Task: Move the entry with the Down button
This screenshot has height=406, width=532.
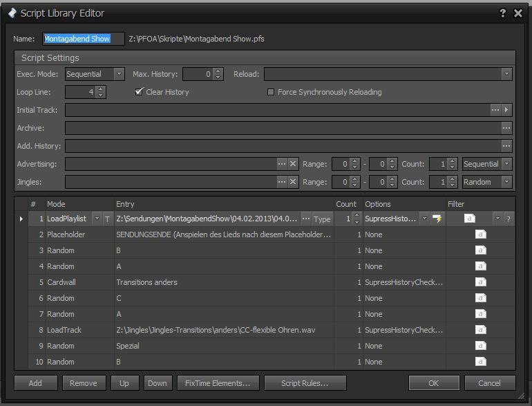Action: (158, 383)
